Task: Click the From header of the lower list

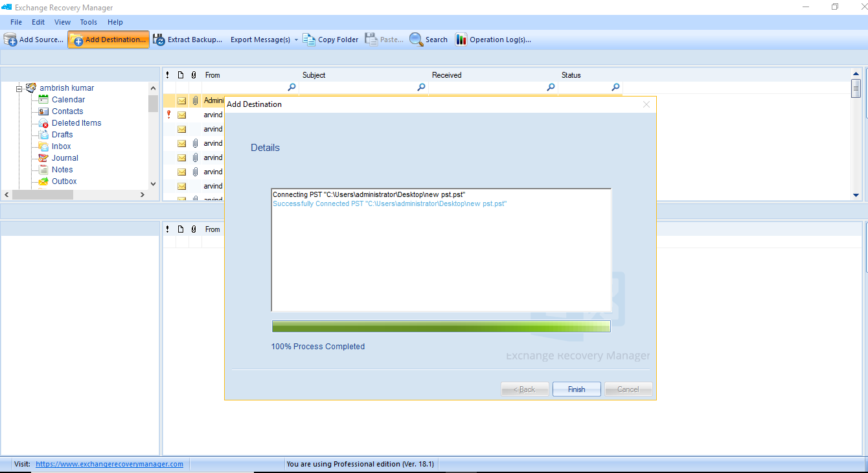Action: pyautogui.click(x=212, y=229)
